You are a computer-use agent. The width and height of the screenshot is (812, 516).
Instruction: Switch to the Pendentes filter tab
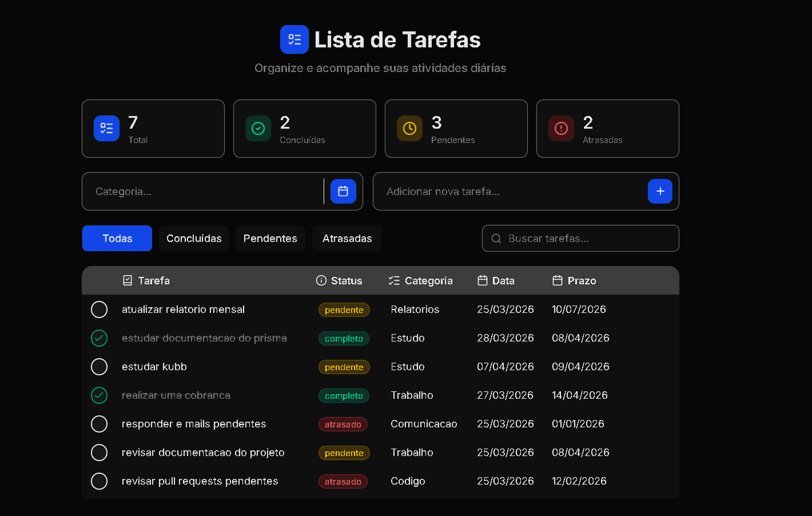click(271, 238)
